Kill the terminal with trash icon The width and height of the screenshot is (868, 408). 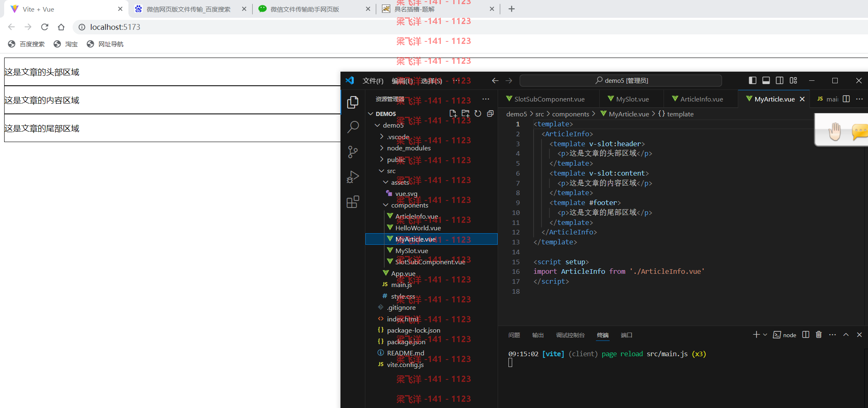(x=819, y=335)
